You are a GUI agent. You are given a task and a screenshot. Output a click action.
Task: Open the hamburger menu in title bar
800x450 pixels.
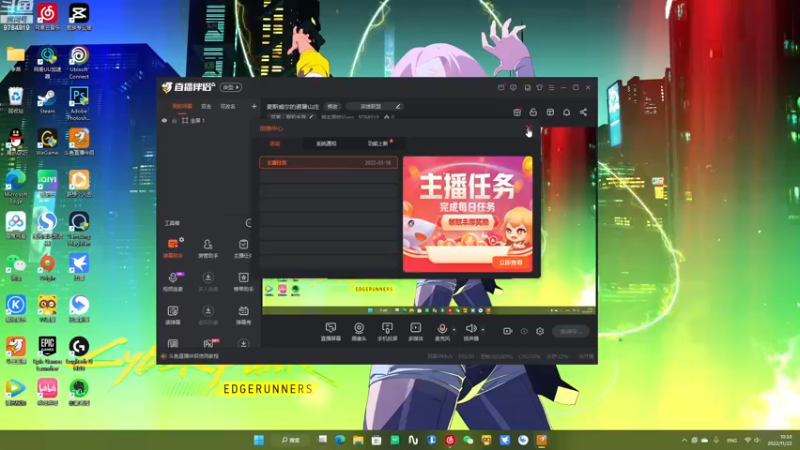pos(552,88)
